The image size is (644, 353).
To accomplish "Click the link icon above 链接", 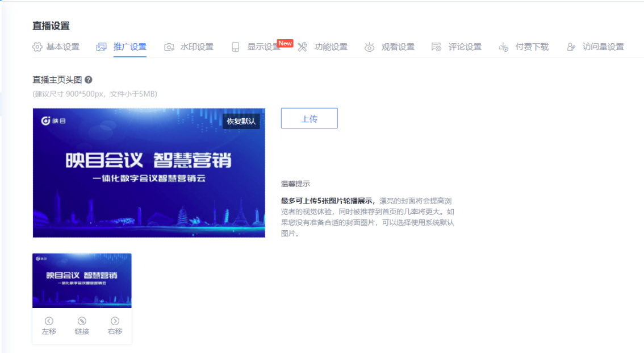I will 82,321.
